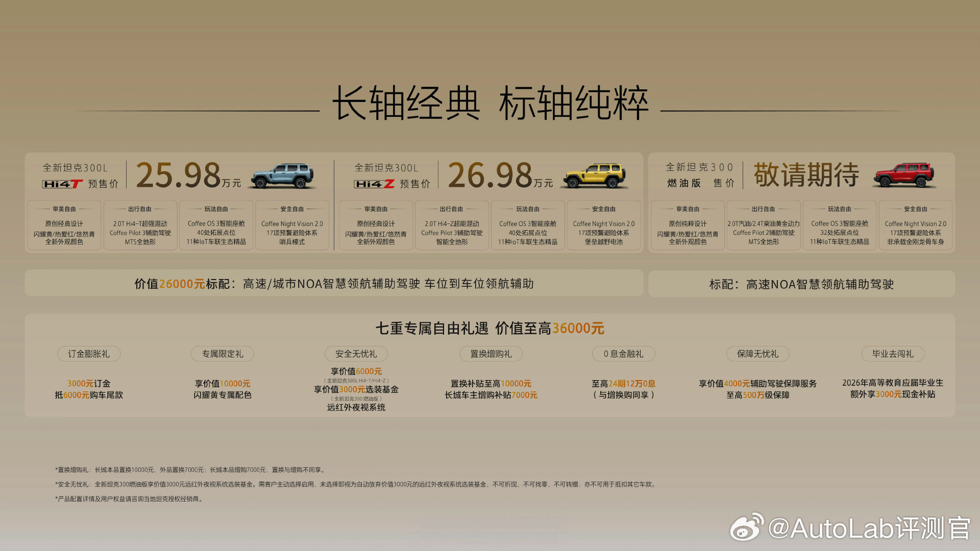Click the 享价值4000元辅助驾驶保障服务 text

click(x=758, y=384)
